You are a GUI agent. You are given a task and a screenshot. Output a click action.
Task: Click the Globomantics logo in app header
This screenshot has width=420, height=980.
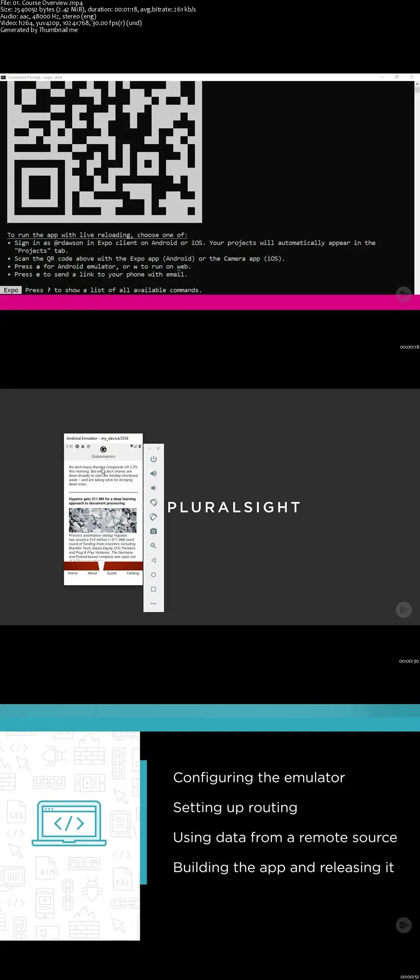click(x=103, y=450)
